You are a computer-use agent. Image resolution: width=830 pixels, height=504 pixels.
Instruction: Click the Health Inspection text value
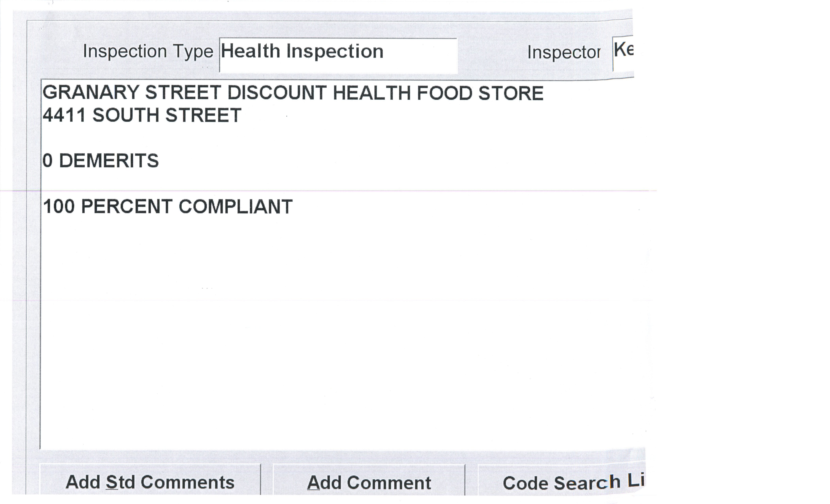pyautogui.click(x=302, y=52)
